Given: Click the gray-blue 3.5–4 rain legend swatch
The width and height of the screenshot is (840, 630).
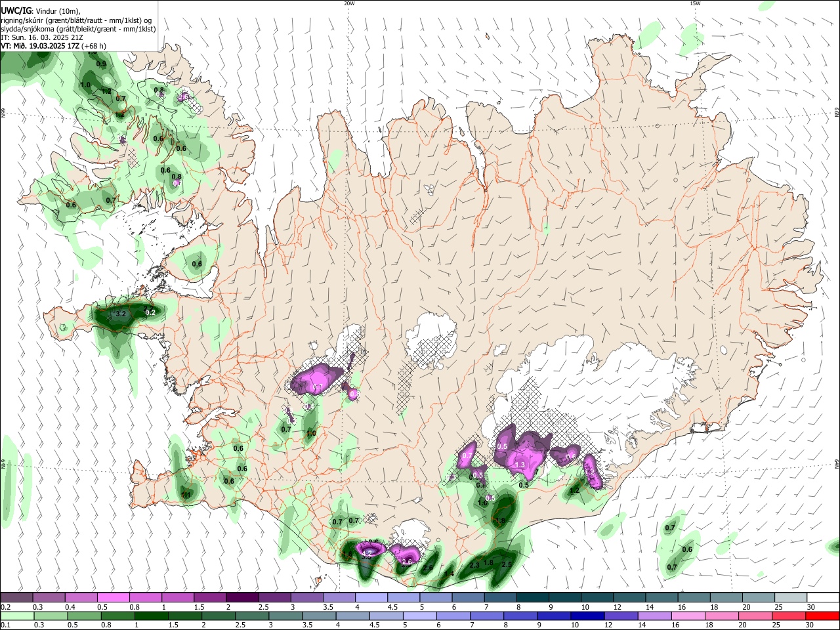Looking at the screenshot, I should click(x=318, y=616).
